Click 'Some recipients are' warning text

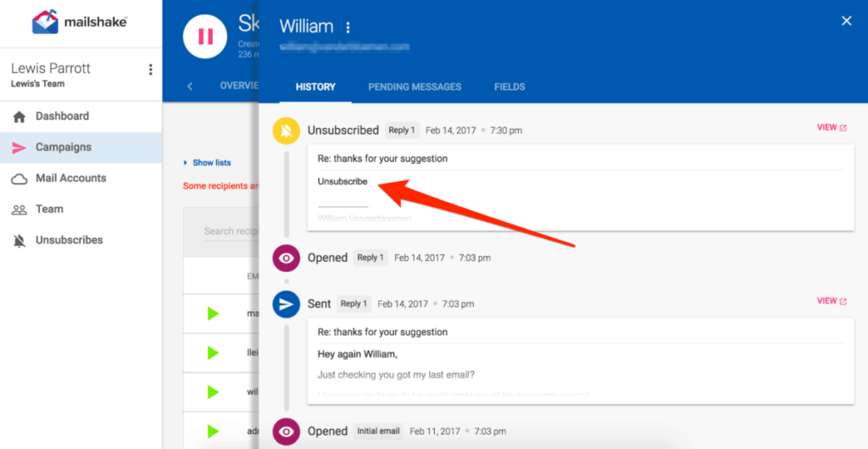tap(221, 186)
